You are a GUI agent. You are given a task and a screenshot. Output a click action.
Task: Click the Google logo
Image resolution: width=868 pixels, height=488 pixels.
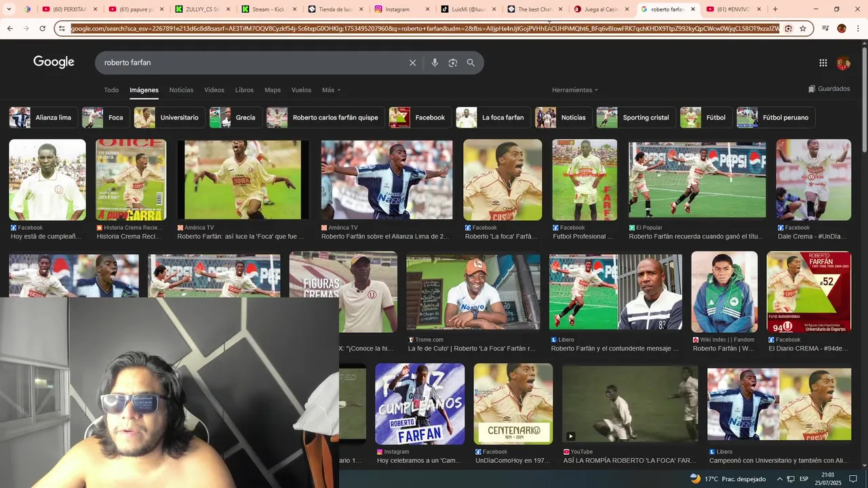click(54, 62)
